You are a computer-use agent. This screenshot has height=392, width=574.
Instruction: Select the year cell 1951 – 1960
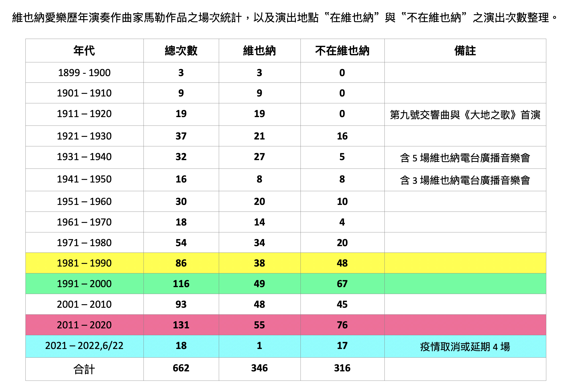[x=84, y=201]
